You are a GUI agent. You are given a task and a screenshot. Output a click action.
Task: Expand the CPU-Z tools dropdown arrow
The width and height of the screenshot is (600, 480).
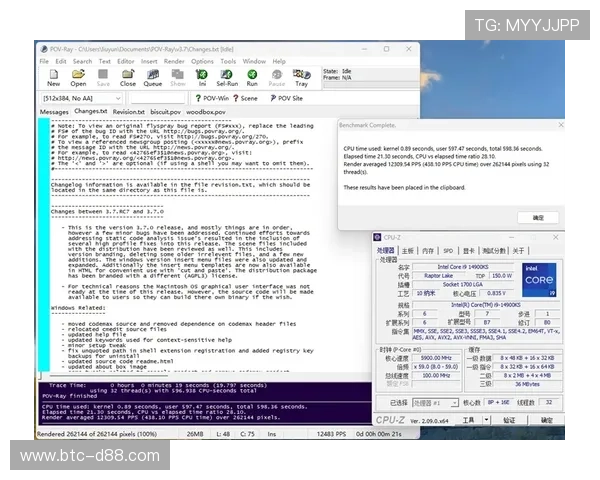[486, 420]
